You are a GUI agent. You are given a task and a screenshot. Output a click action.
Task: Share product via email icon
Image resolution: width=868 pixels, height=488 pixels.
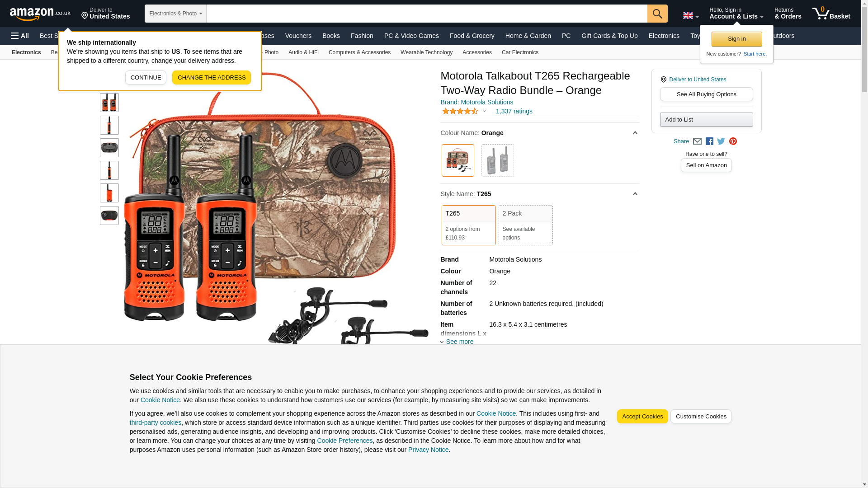tap(697, 141)
